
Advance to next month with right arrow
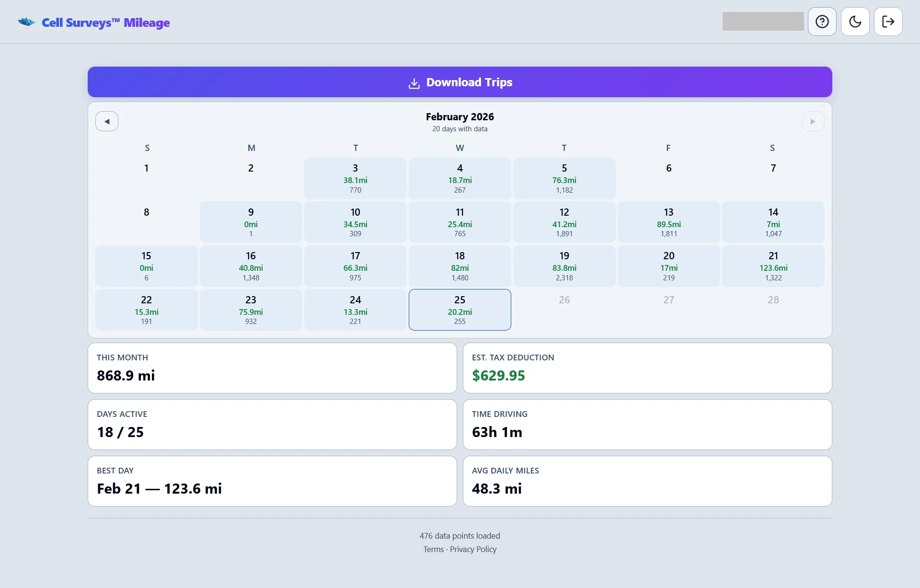(x=813, y=121)
